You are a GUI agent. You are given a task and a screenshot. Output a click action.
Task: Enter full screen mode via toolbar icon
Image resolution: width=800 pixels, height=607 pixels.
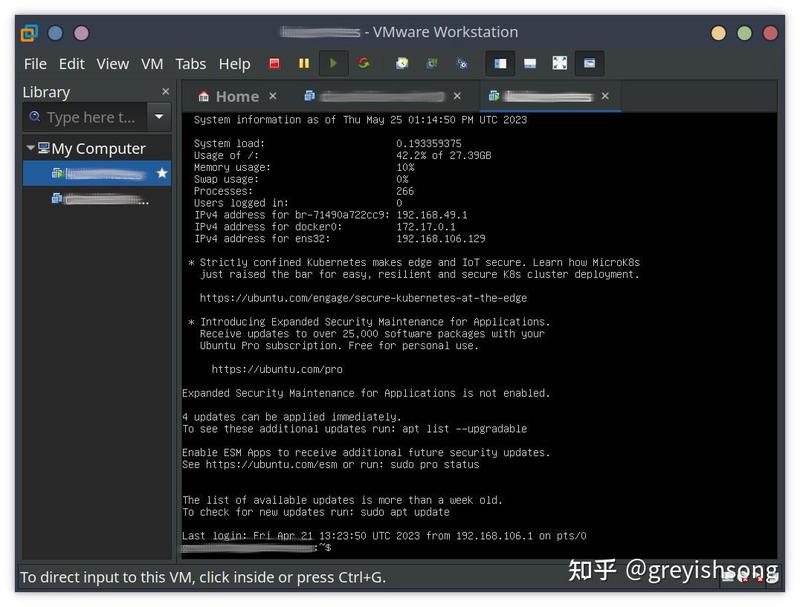coord(560,63)
